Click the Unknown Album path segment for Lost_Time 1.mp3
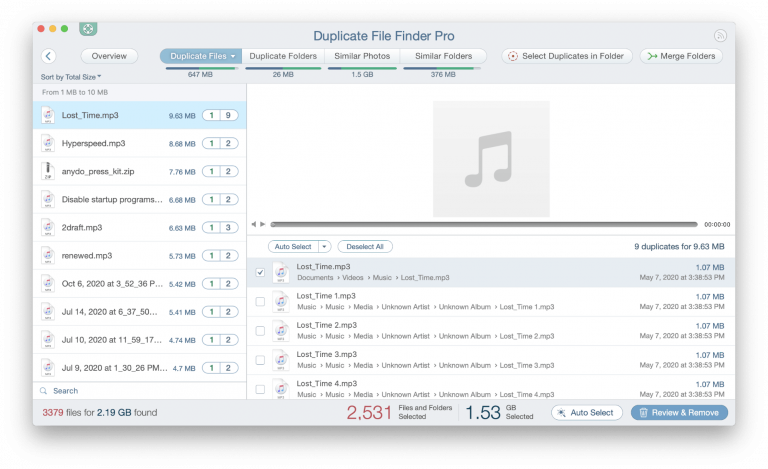This screenshot has height=469, width=768. pos(465,307)
